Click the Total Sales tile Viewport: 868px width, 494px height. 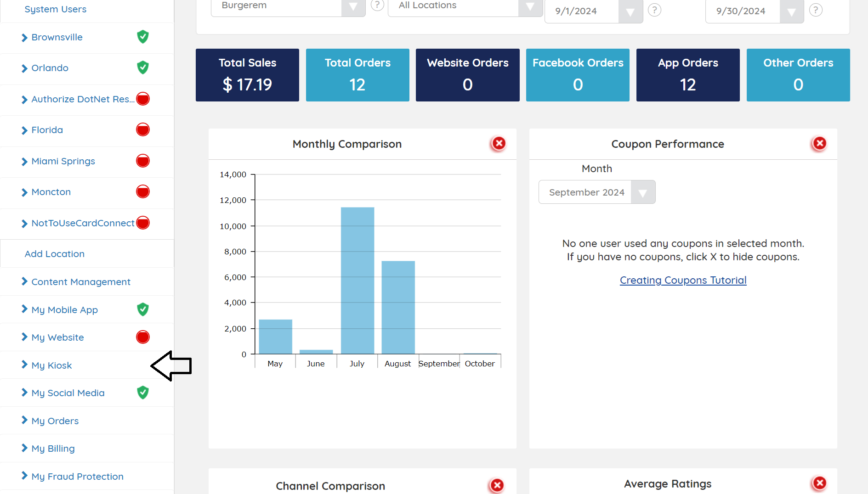[247, 75]
